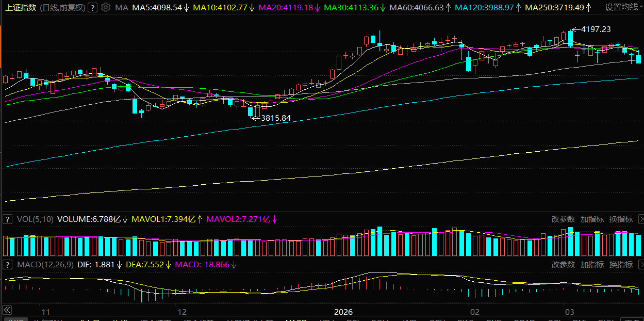Viewport: 644px width, 321px height.
Task: Click the double-chevron scroll-left icon at bottom left
Action: coord(7,310)
